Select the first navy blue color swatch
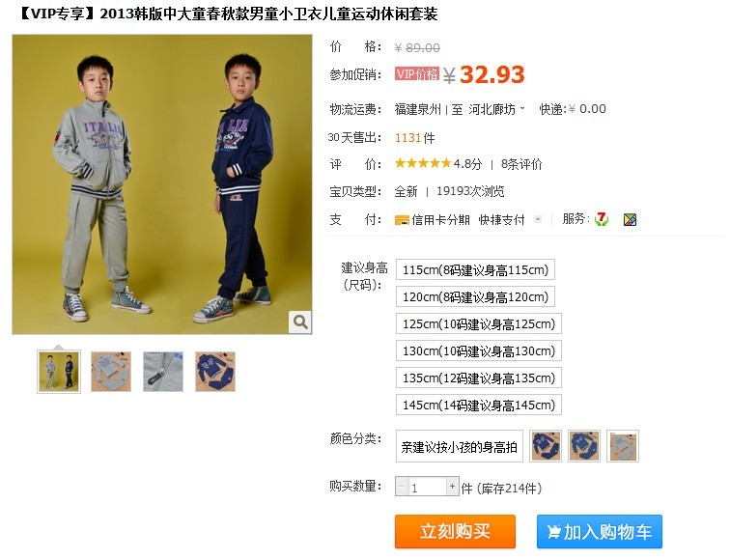The height and width of the screenshot is (560, 730). [546, 446]
